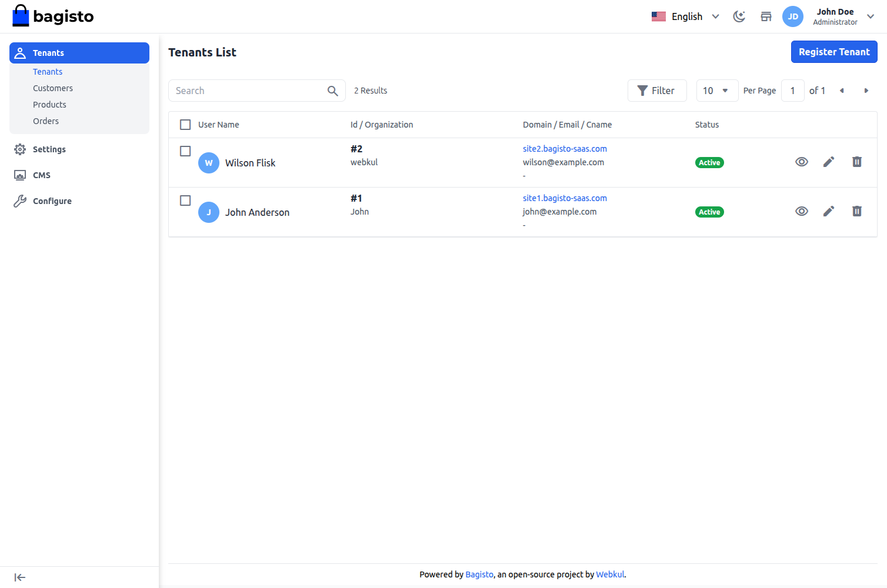Open the Tenants main menu
Screen dimensions: 887x588
click(x=79, y=53)
